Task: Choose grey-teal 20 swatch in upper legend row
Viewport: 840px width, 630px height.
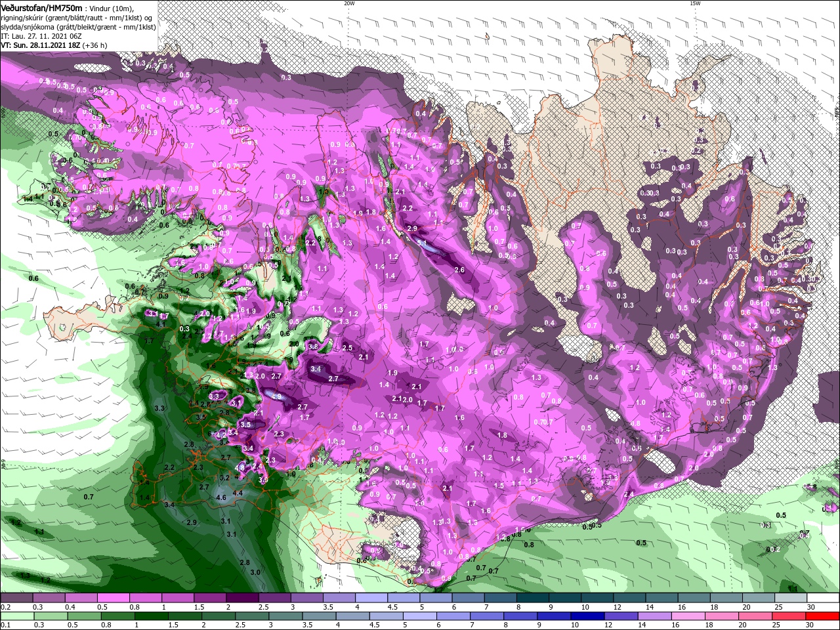Action: (x=758, y=598)
